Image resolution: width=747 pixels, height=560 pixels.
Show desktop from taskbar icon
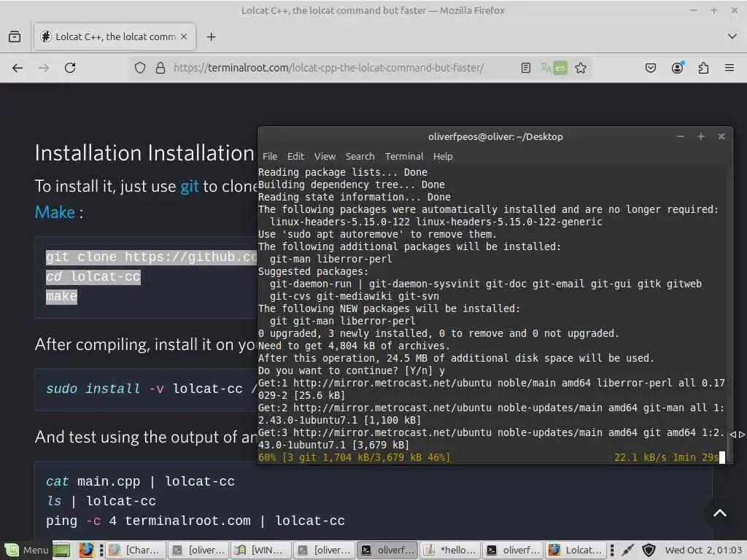click(61, 550)
